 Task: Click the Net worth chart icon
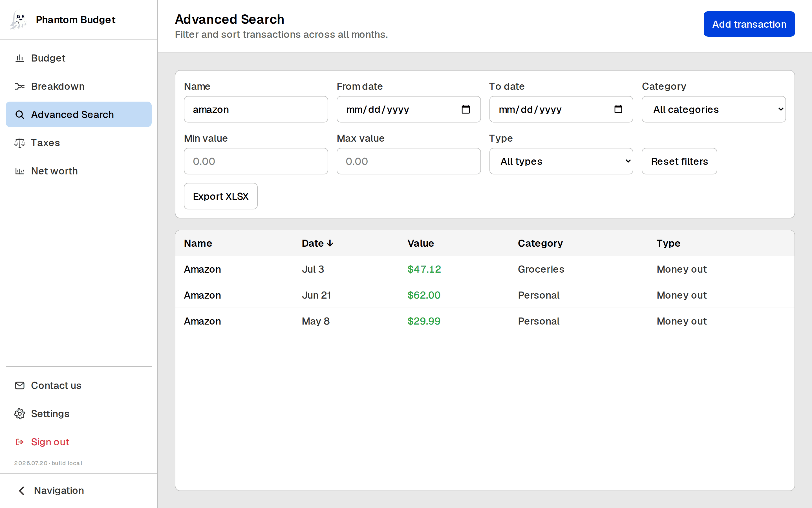[20, 171]
